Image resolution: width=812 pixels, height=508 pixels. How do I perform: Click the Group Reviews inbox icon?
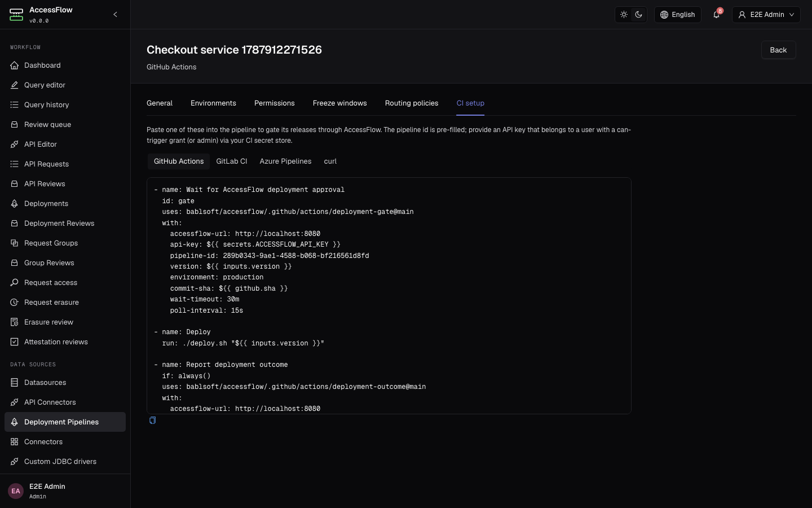(x=15, y=263)
